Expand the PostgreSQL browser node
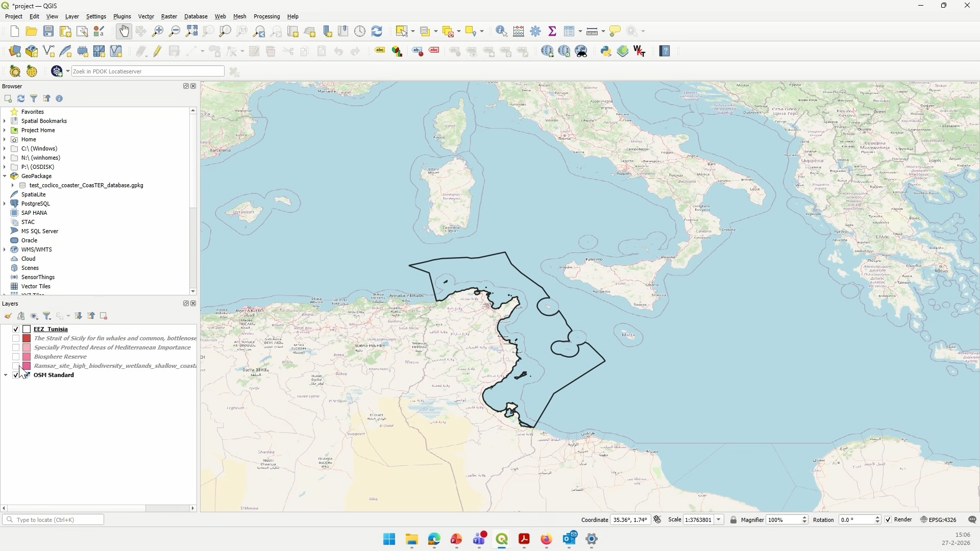 [5, 204]
